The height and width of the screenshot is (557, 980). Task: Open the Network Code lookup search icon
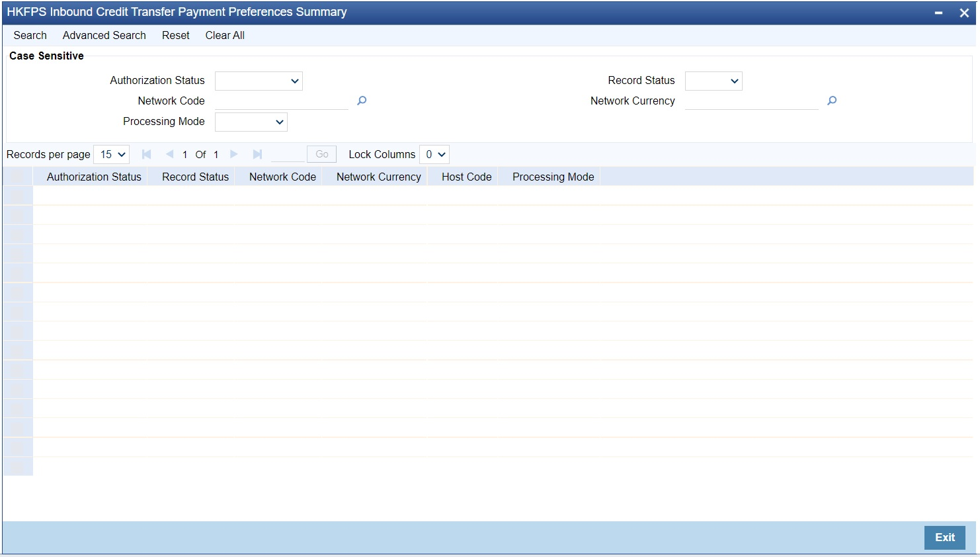[x=362, y=101]
